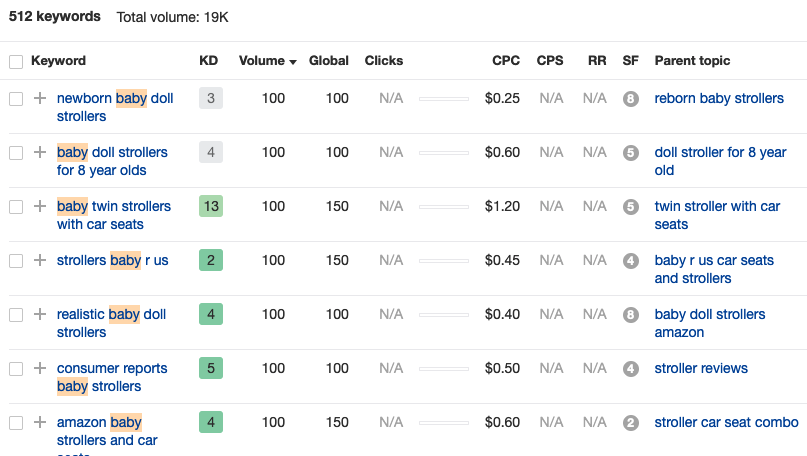The height and width of the screenshot is (456, 807).
Task: Open twin stroller with car seats parent topic
Action: 717,215
